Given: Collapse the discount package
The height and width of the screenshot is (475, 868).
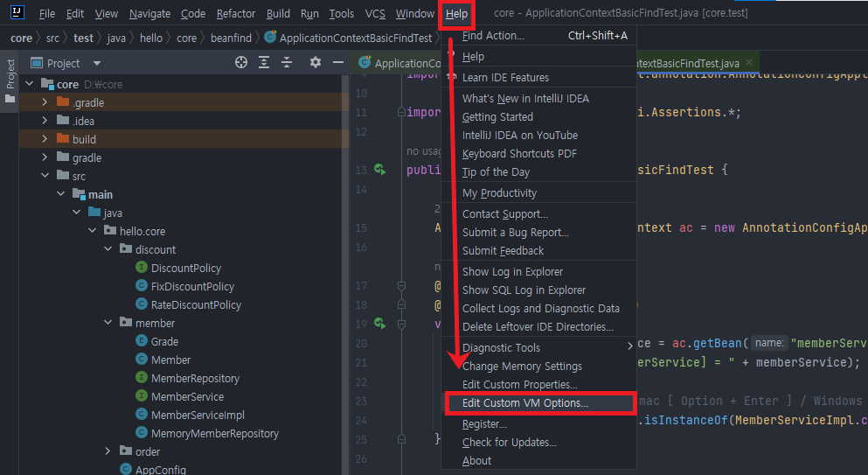Looking at the screenshot, I should point(108,248).
